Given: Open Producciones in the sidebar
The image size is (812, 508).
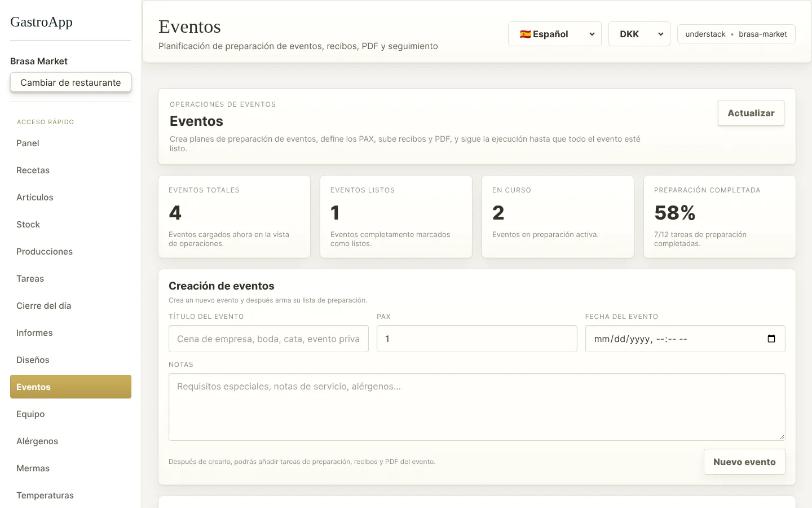Looking at the screenshot, I should (70, 252).
